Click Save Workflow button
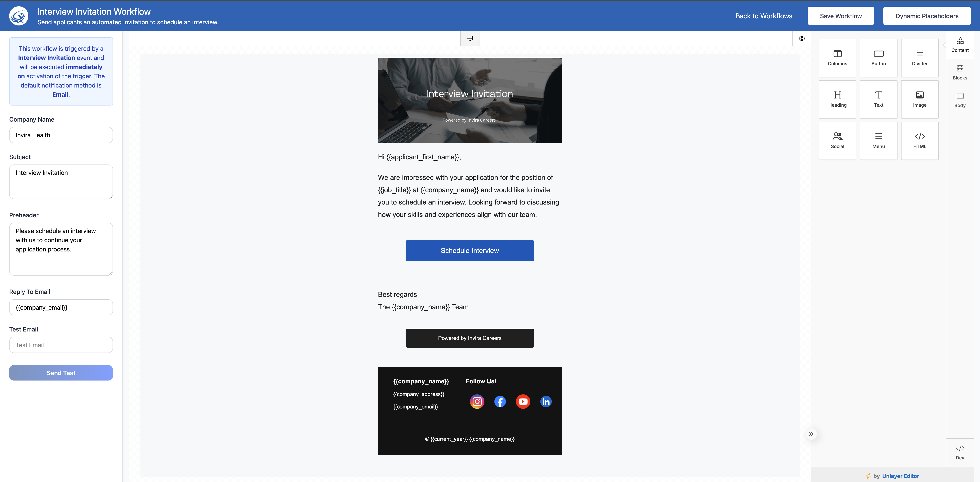 pos(840,16)
